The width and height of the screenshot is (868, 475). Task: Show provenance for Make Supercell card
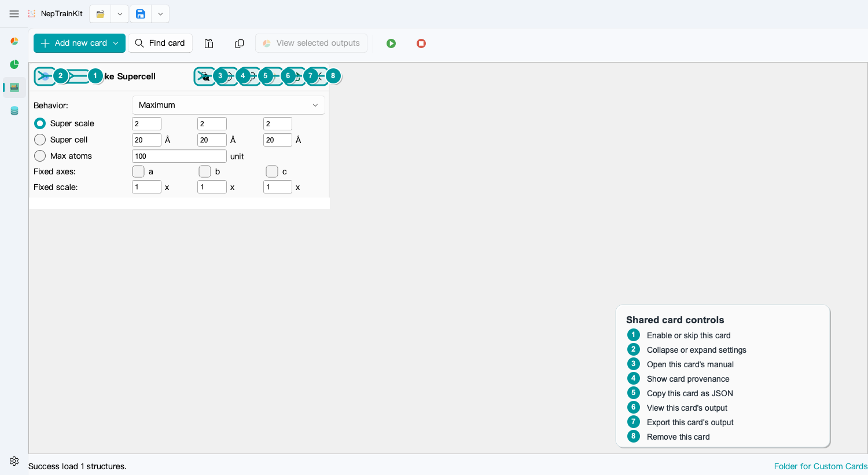(x=227, y=76)
